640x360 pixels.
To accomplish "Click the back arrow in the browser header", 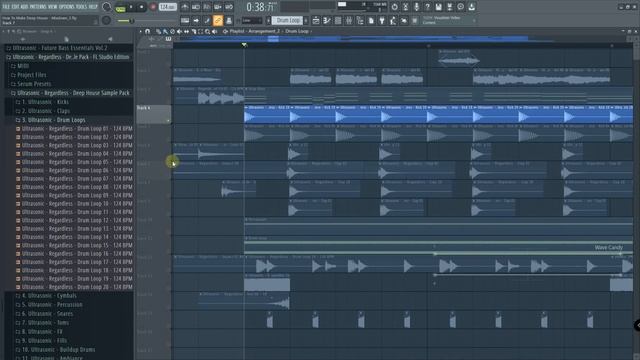I will coord(22,39).
